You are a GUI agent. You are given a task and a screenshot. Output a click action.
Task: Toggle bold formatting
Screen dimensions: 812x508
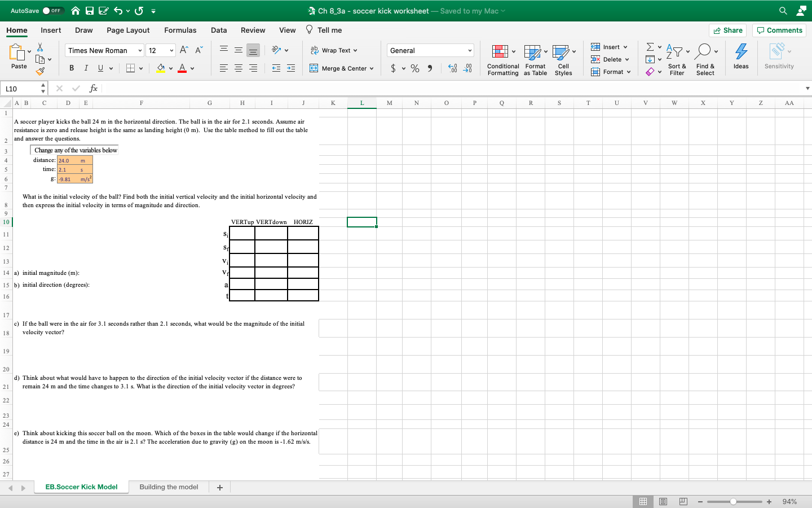(x=72, y=67)
